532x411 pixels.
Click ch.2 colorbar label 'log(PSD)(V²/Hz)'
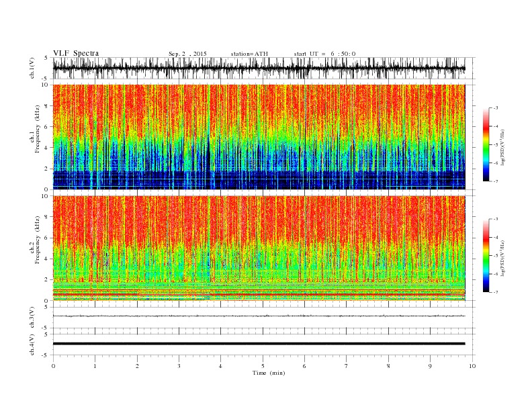503,259
